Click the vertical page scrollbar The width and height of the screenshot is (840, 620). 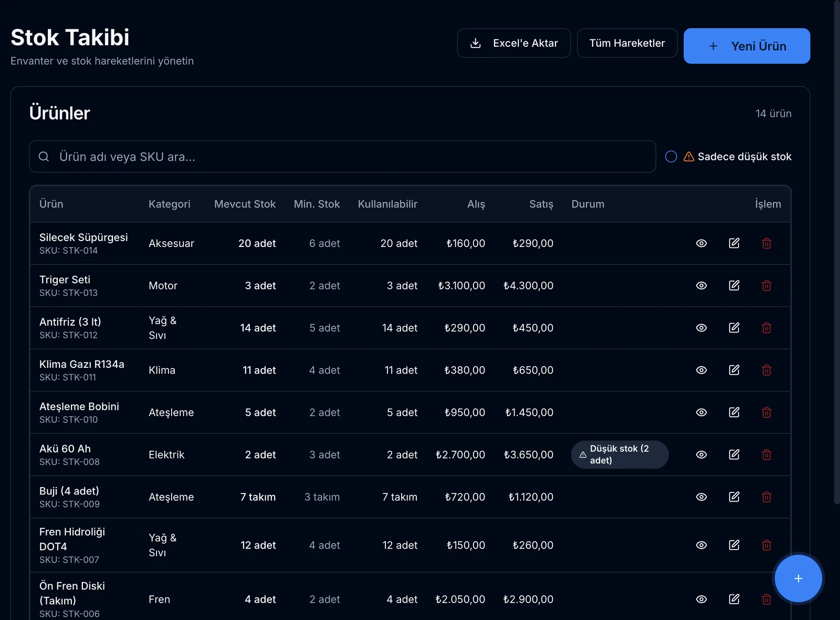coord(837,252)
